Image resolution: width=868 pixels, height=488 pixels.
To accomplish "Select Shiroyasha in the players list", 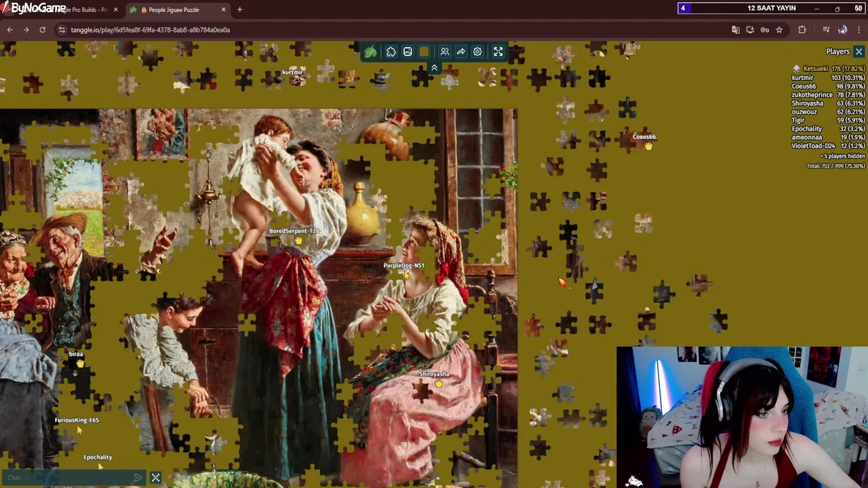I will pos(829,103).
